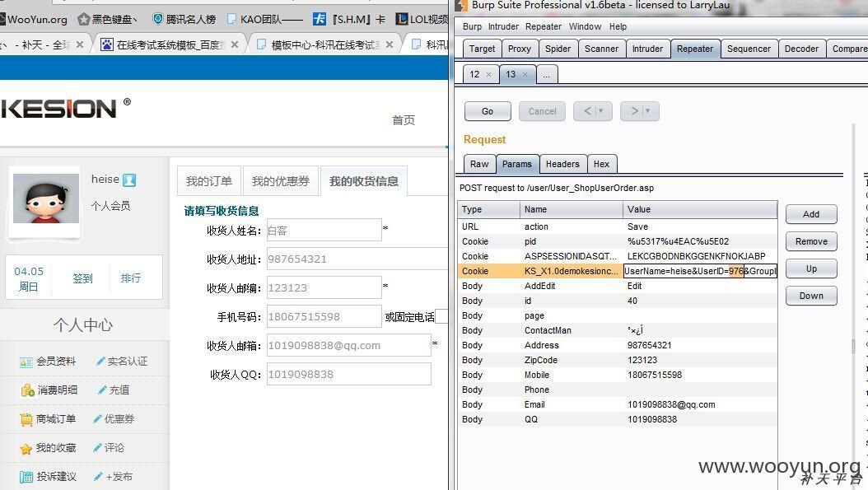Click the +发布 publish link
Viewport: 868px width, 490px height.
113,477
